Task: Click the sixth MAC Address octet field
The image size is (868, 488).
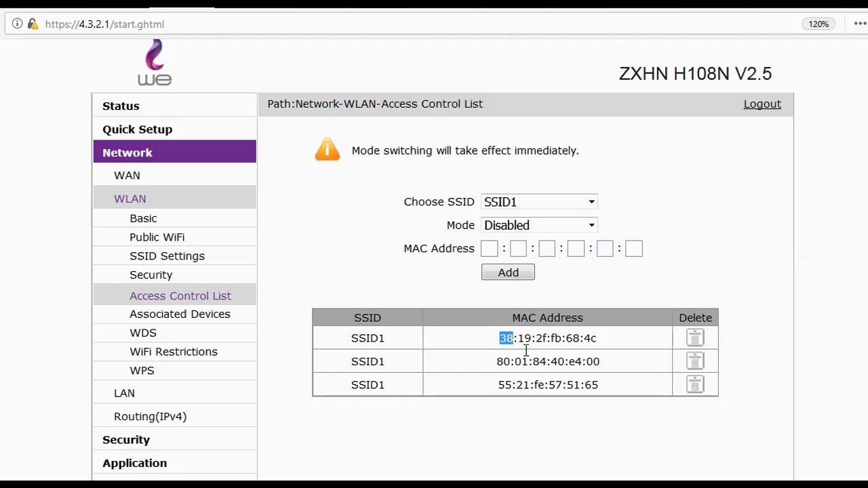Action: click(633, 249)
